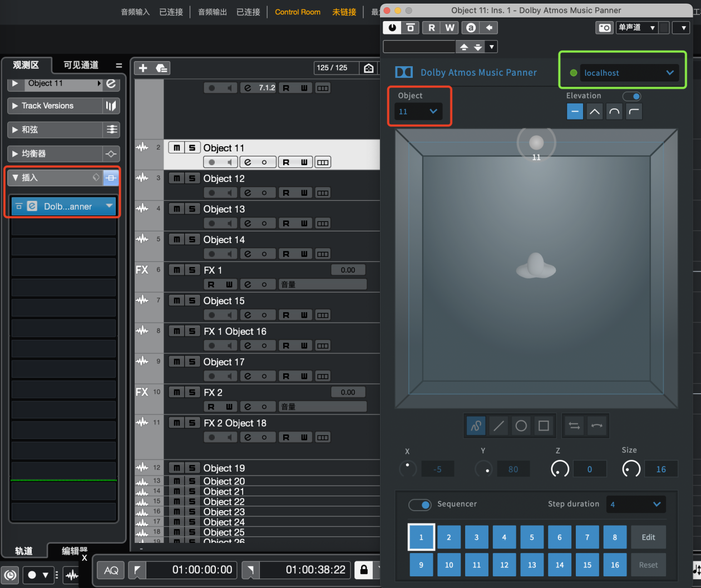701x588 pixels.
Task: Solo the Object 14 track
Action: (192, 240)
